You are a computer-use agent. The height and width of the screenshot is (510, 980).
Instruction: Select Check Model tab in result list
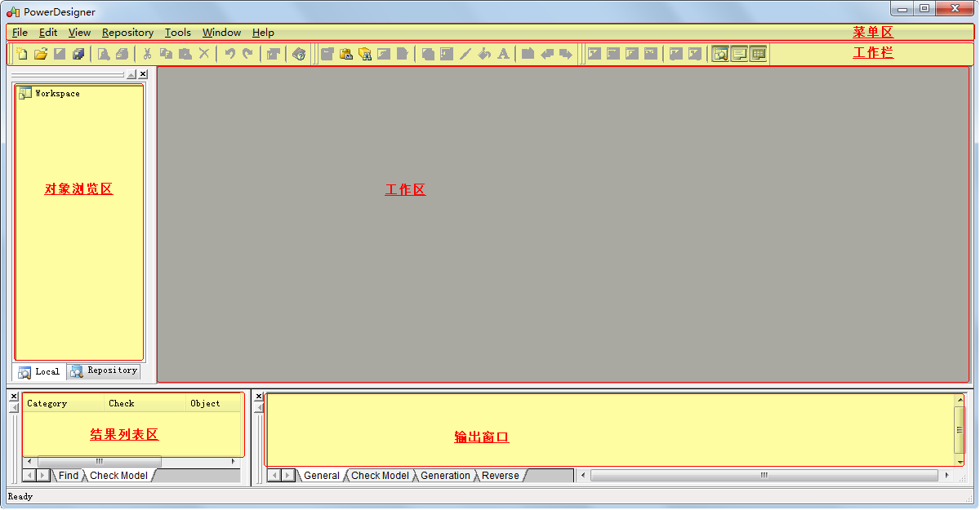coord(119,476)
